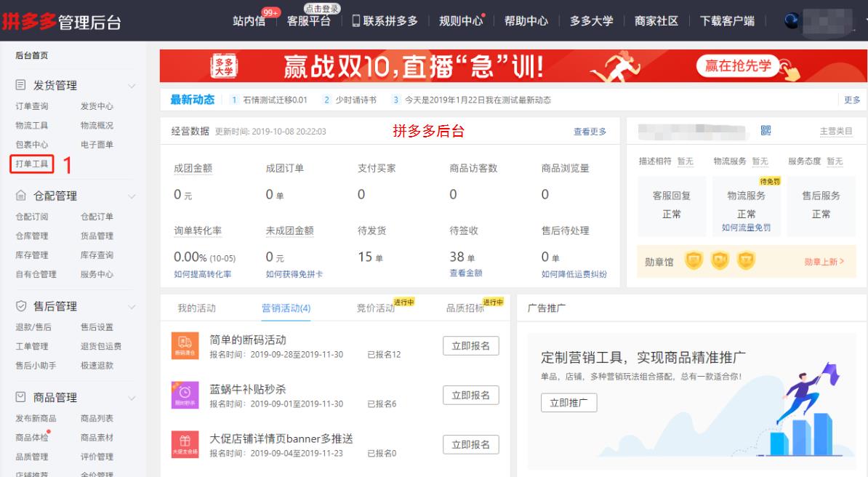Switch to 我的活动 tab
This screenshot has width=868, height=477.
coord(196,308)
